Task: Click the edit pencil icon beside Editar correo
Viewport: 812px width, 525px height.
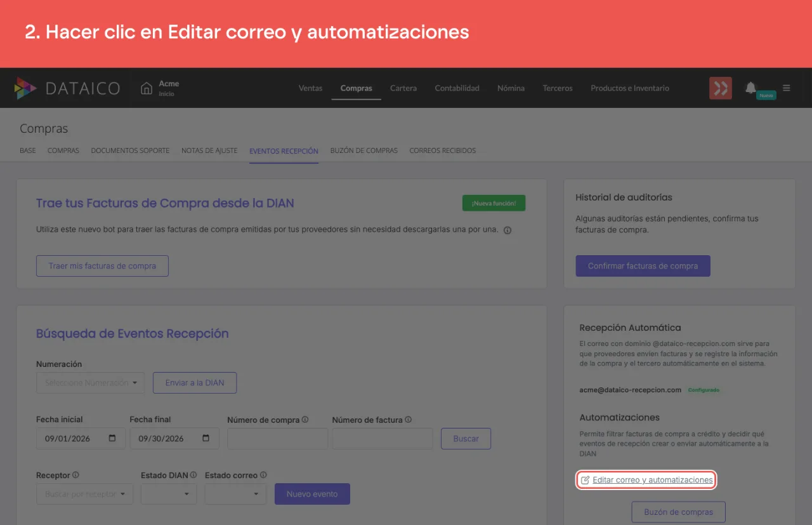Action: (586, 480)
